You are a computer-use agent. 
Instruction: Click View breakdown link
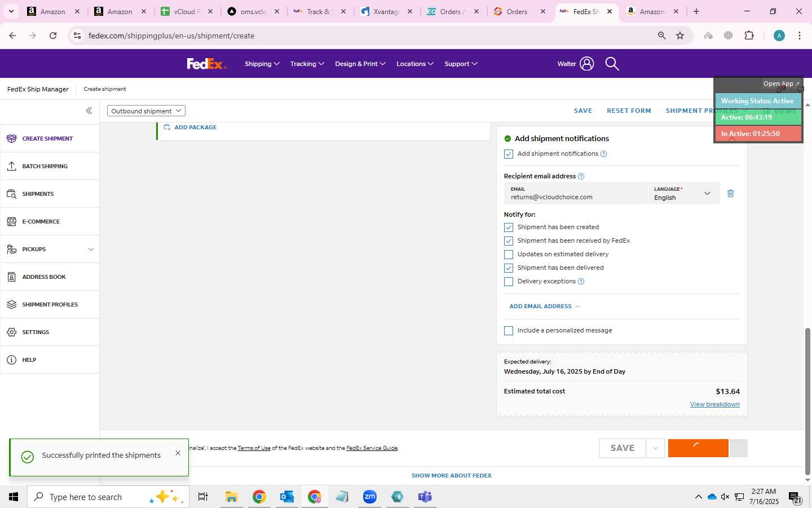(x=714, y=404)
